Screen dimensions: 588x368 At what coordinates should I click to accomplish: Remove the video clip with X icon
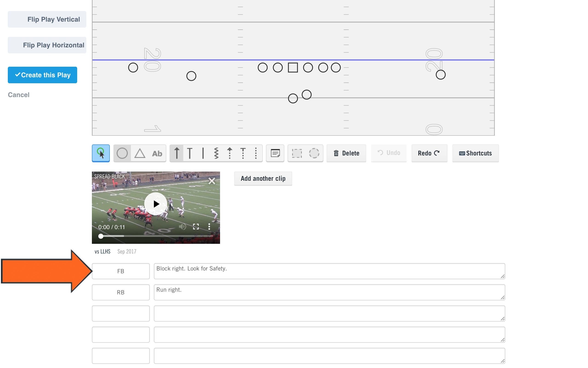(x=212, y=181)
